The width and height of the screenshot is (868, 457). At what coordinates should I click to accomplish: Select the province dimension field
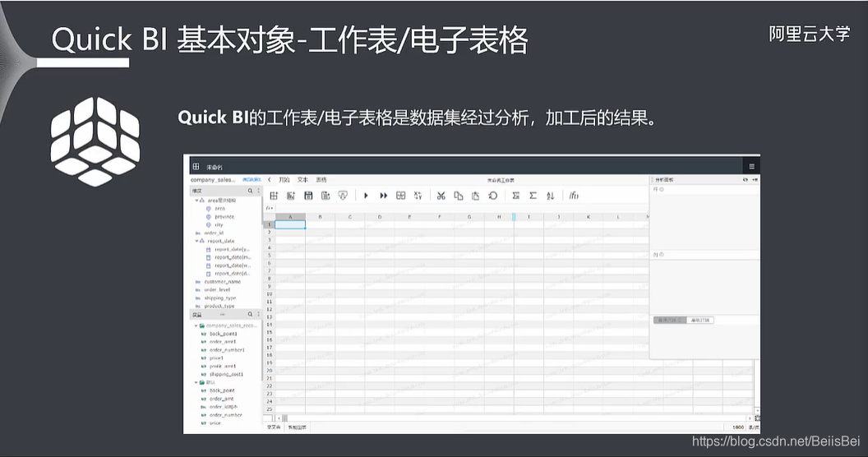point(224,217)
